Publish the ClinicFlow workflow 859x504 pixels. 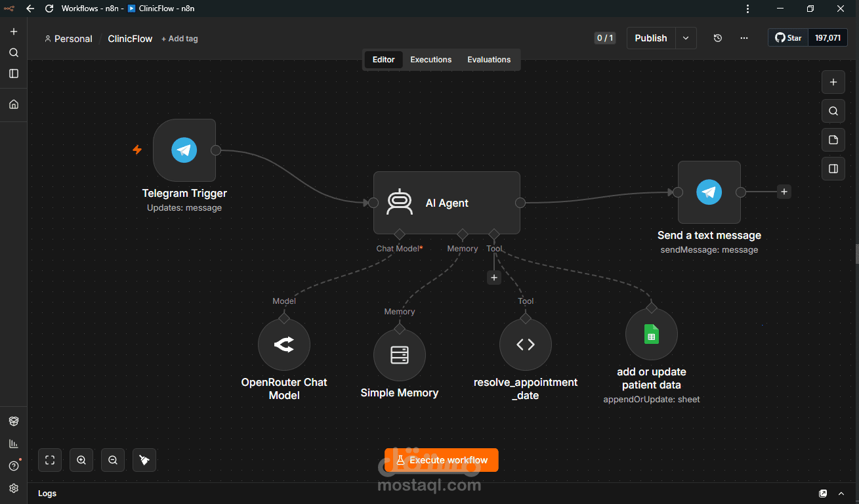point(651,38)
